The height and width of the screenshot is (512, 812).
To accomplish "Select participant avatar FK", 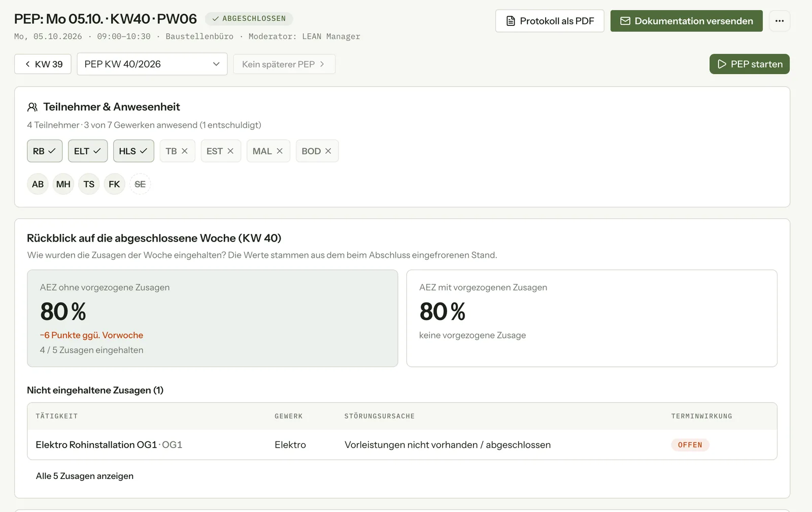I will click(115, 184).
